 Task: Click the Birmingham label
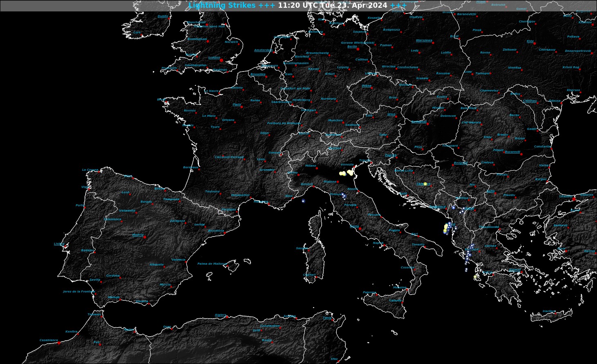pos(197,39)
